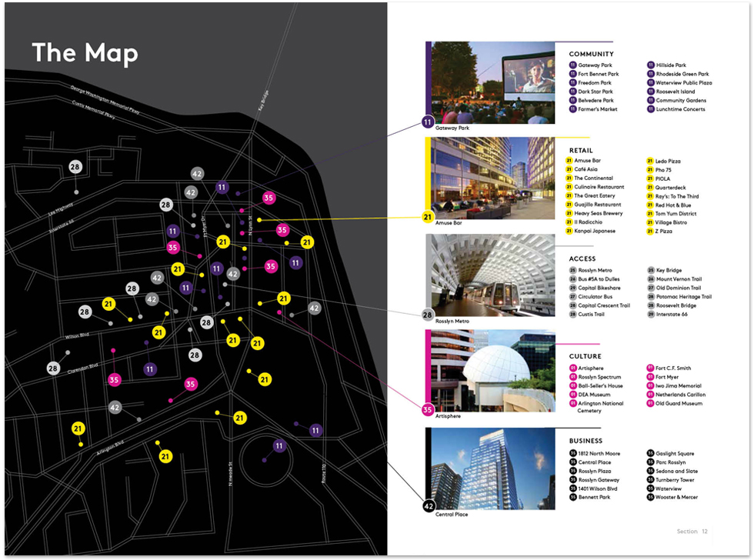Click Farmer's Market in the Community list
754x560 pixels.
click(x=598, y=109)
